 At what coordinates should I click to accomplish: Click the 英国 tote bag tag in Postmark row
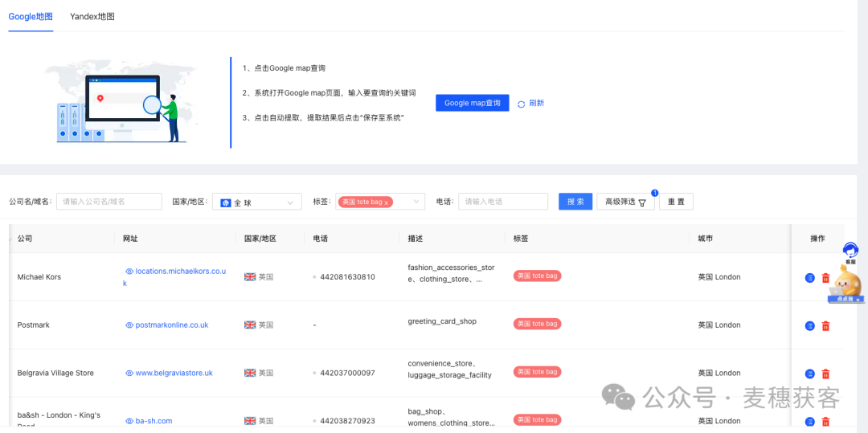click(x=537, y=324)
